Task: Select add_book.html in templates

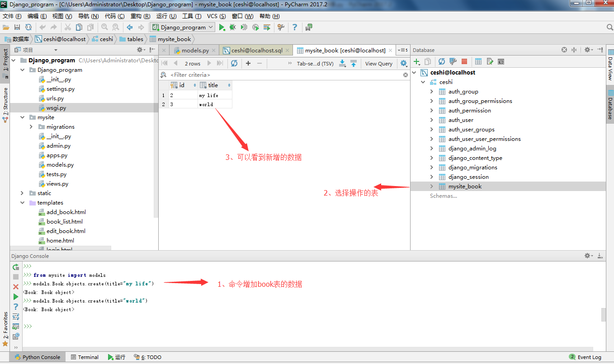Action: (x=66, y=212)
